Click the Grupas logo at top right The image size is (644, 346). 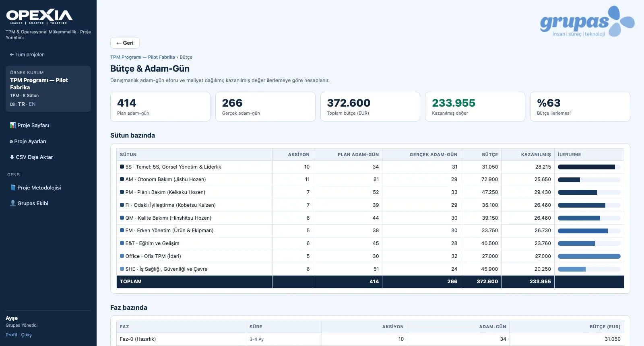[587, 21]
